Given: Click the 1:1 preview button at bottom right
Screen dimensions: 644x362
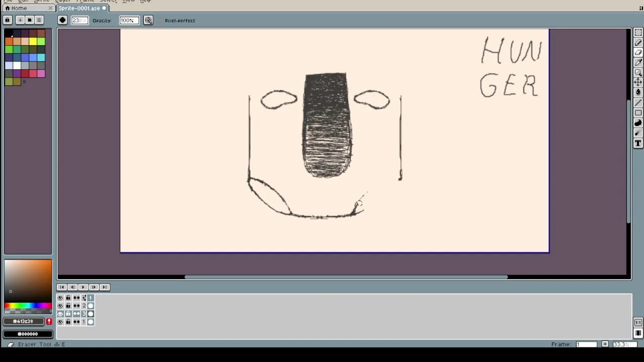Looking at the screenshot, I should point(638,323).
